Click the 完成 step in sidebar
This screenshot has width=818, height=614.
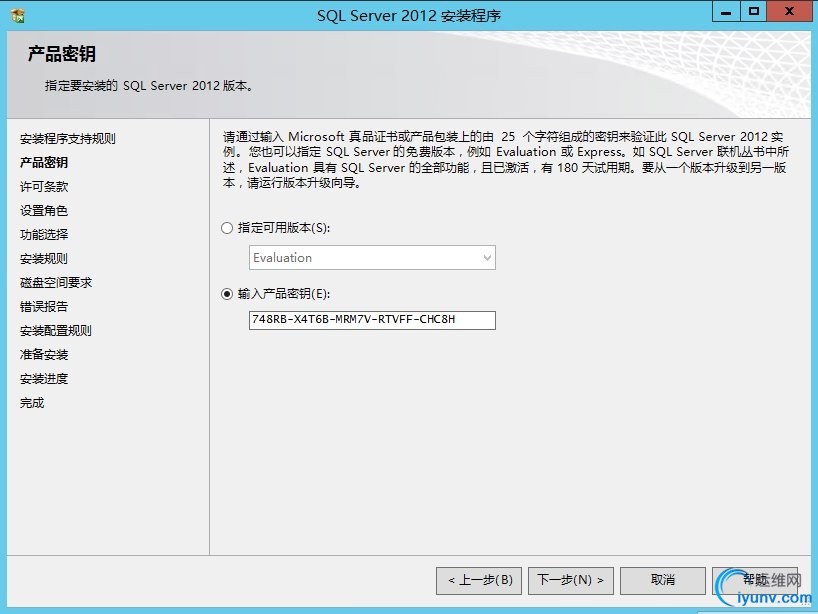click(32, 403)
